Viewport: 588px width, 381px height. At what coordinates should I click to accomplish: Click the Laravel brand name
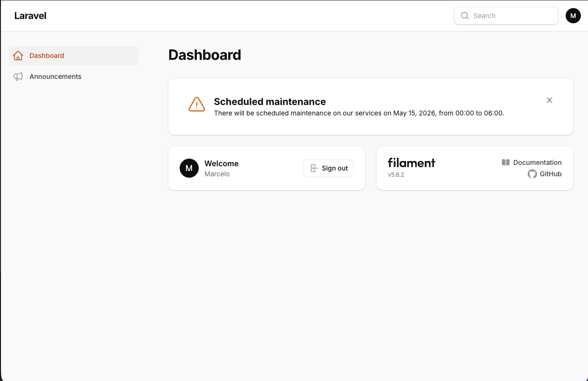point(30,16)
